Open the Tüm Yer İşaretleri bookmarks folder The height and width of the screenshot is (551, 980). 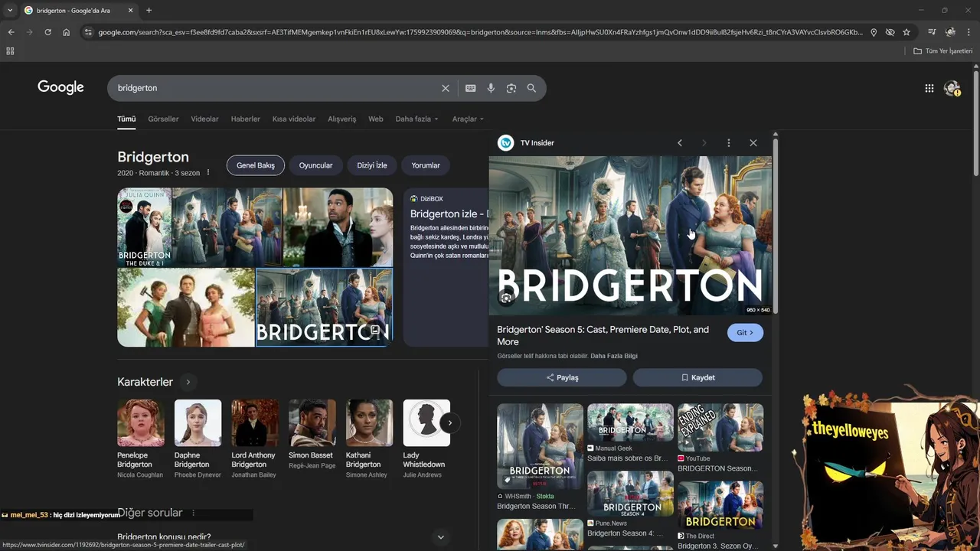[943, 51]
